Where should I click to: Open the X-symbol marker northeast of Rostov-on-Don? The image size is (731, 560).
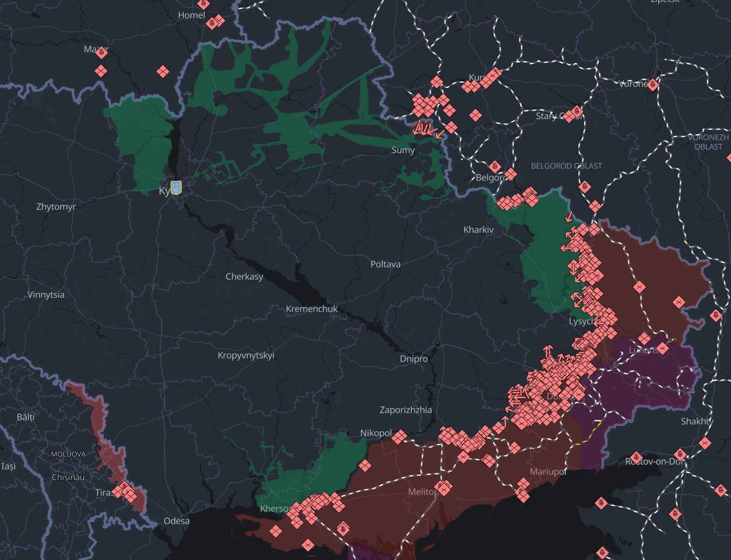pos(705,443)
